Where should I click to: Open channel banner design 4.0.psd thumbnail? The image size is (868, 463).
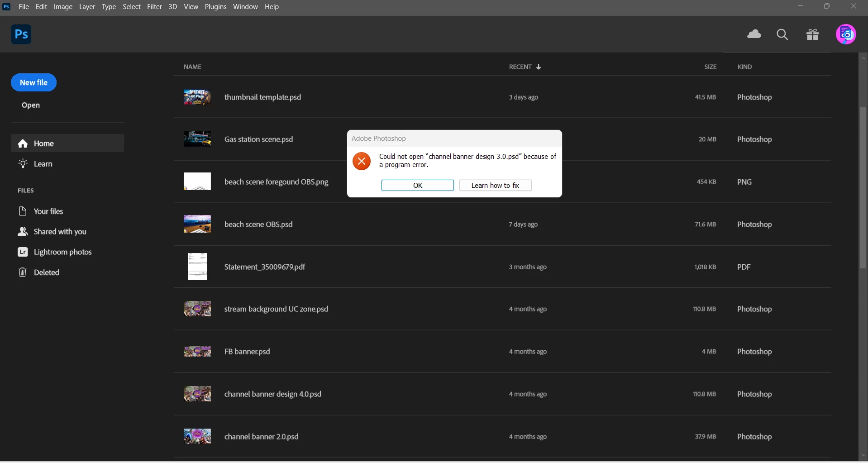pos(197,394)
